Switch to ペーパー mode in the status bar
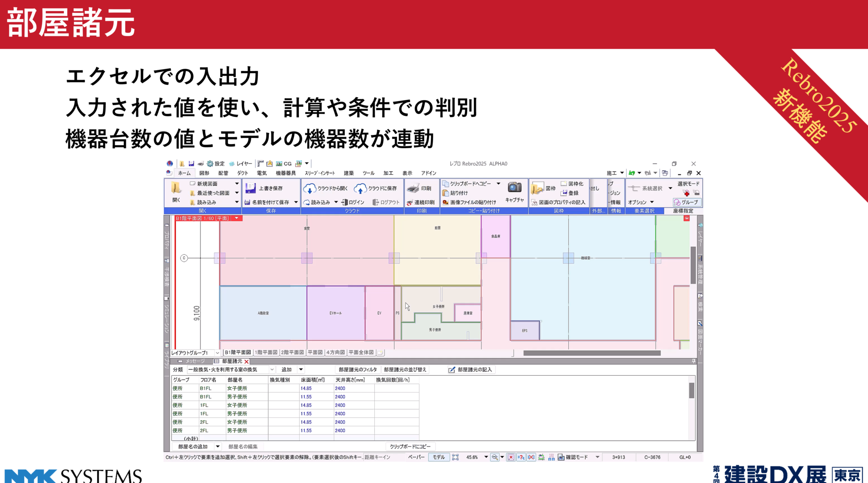The width and height of the screenshot is (868, 483). tap(416, 457)
